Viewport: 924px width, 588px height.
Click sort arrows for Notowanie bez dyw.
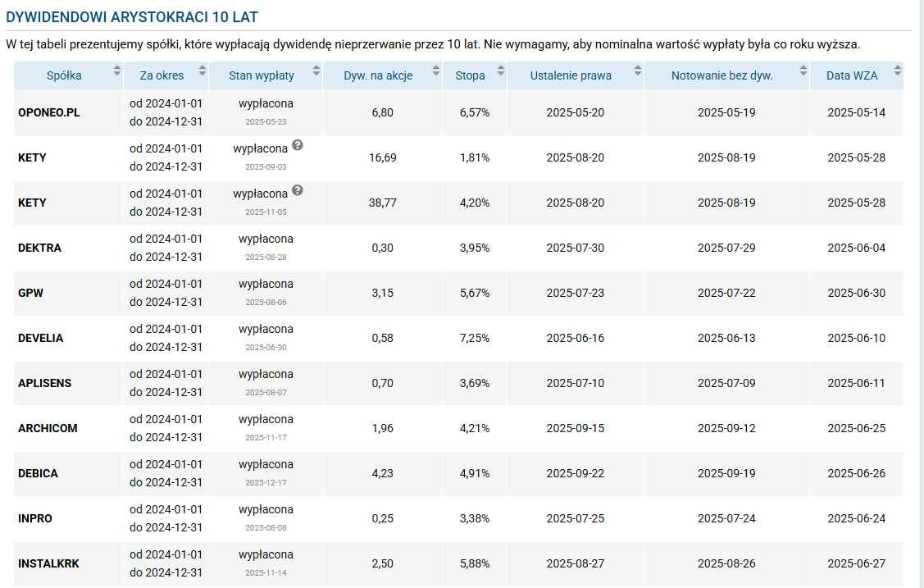pyautogui.click(x=803, y=71)
